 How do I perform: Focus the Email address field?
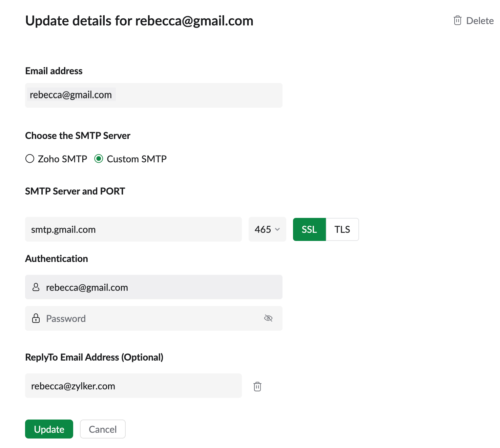154,95
